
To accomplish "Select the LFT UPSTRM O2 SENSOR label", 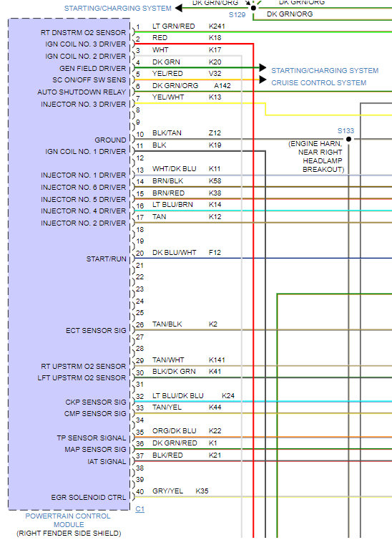I will [x=82, y=378].
